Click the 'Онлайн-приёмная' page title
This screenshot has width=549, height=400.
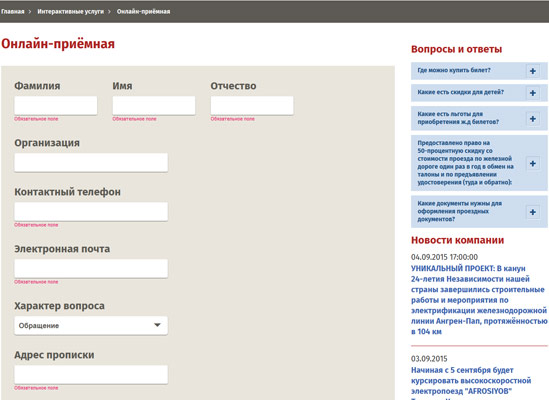click(58, 44)
